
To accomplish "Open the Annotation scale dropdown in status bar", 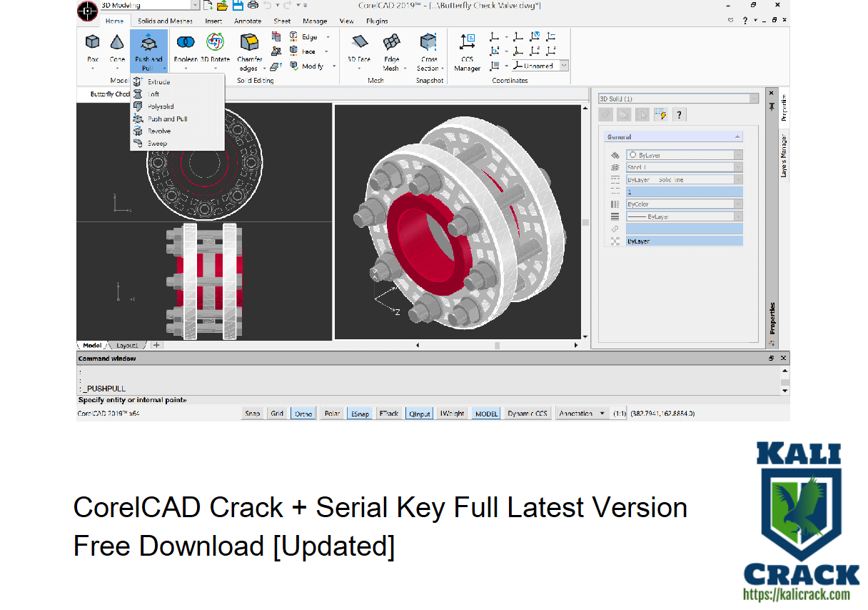I will coord(582,413).
